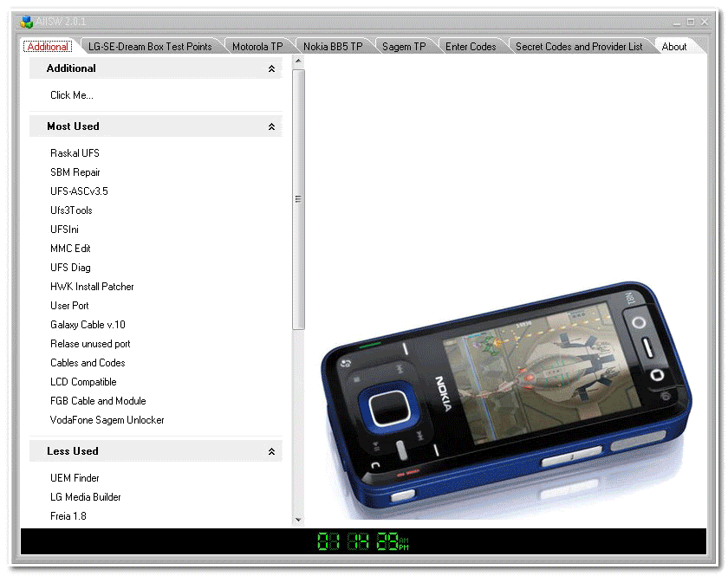Open FGB Cable and Module
The width and height of the screenshot is (728, 576).
(x=98, y=400)
